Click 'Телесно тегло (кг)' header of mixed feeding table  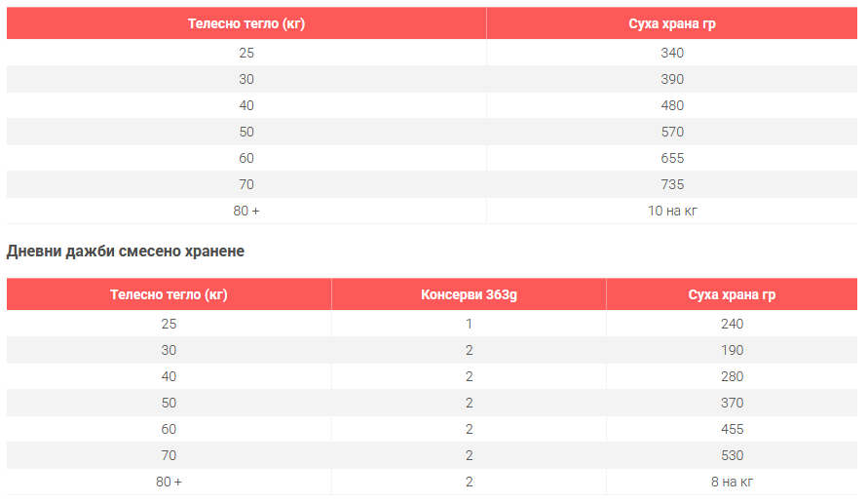click(x=169, y=294)
